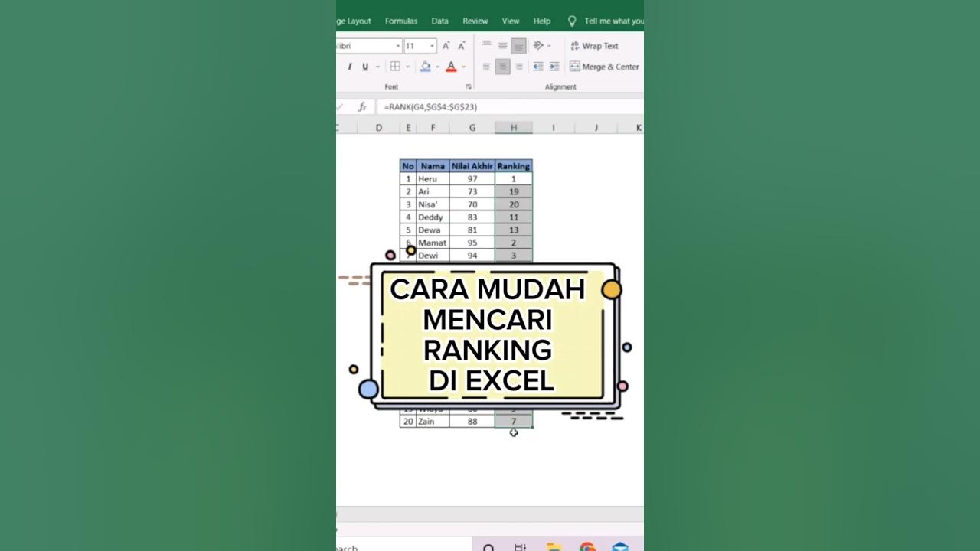Select the Ranking header cell
The image size is (980, 551).
514,166
